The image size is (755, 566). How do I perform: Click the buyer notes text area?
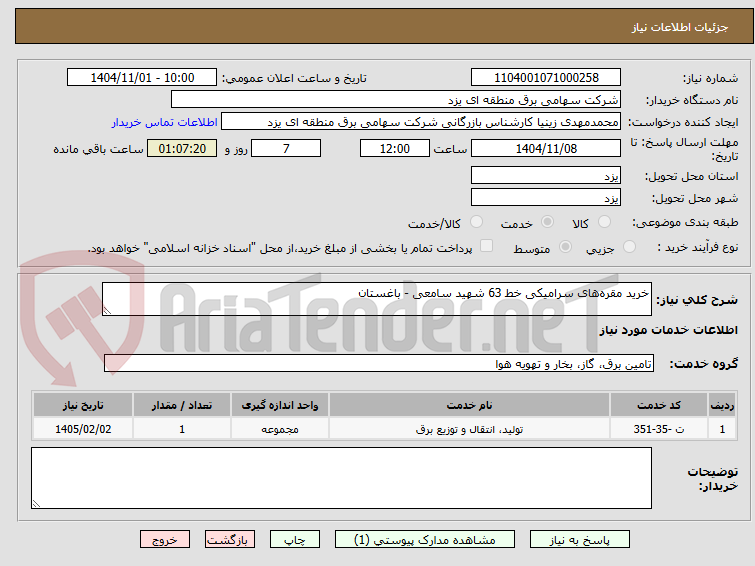tap(341, 478)
